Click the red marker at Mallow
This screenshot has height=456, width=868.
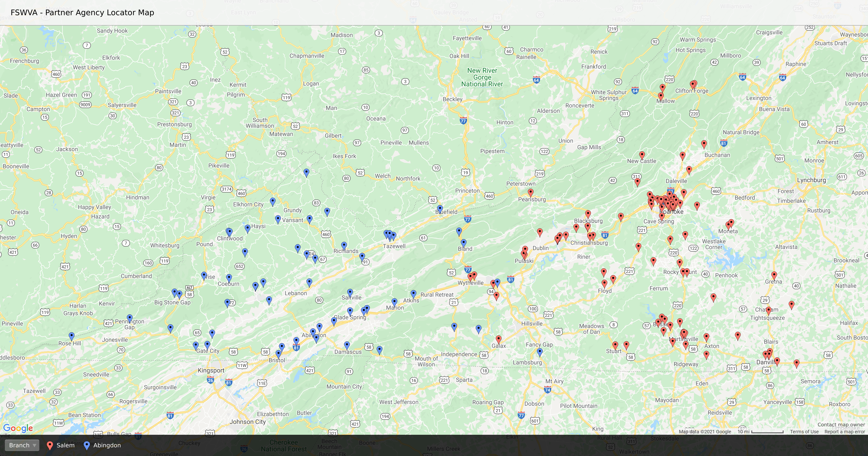pyautogui.click(x=661, y=97)
